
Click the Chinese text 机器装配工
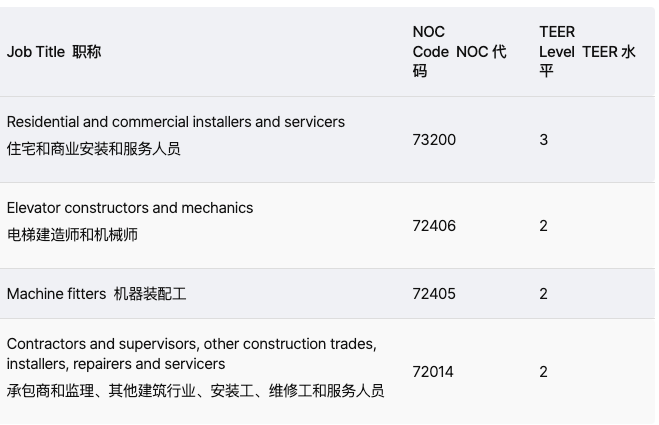[150, 294]
